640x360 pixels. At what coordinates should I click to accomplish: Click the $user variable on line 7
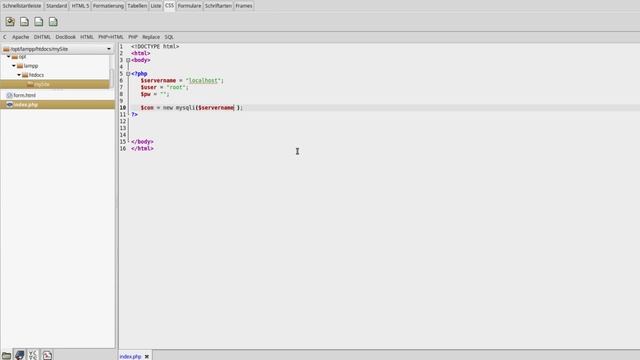click(149, 87)
